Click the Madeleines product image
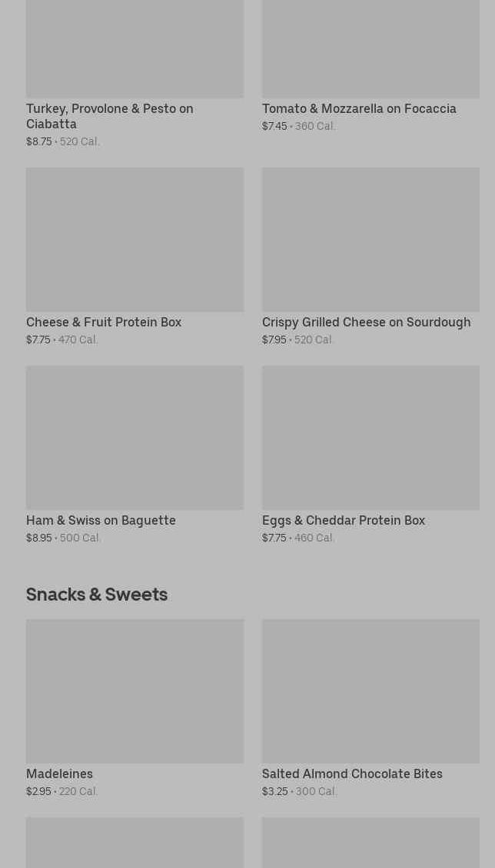Screen dimensions: 495x868 135,691
